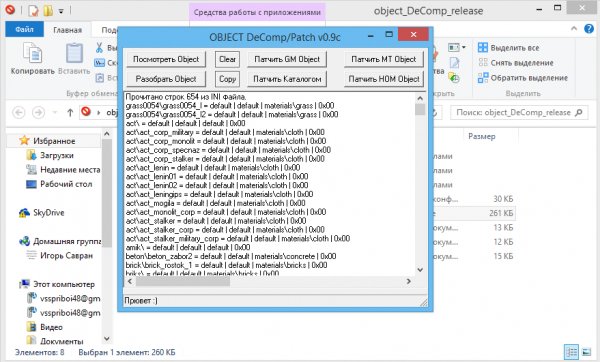Image resolution: width=600 pixels, height=362 pixels.
Task: Select Игорь Савран in navigation pane
Action: tap(59, 255)
